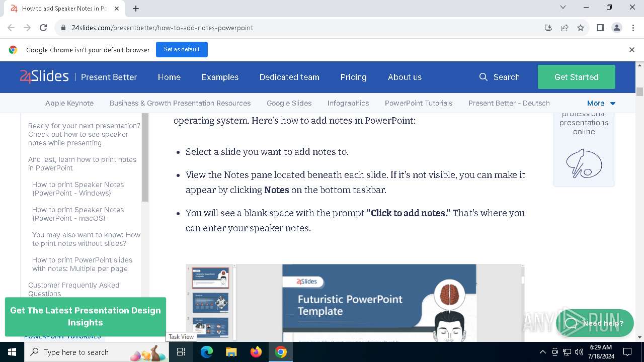Click the Present Better site title
This screenshot has width=644, height=362.
point(109,77)
